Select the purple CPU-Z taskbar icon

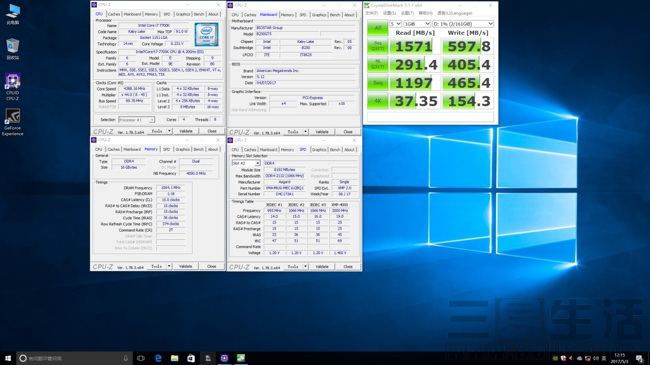(224, 358)
